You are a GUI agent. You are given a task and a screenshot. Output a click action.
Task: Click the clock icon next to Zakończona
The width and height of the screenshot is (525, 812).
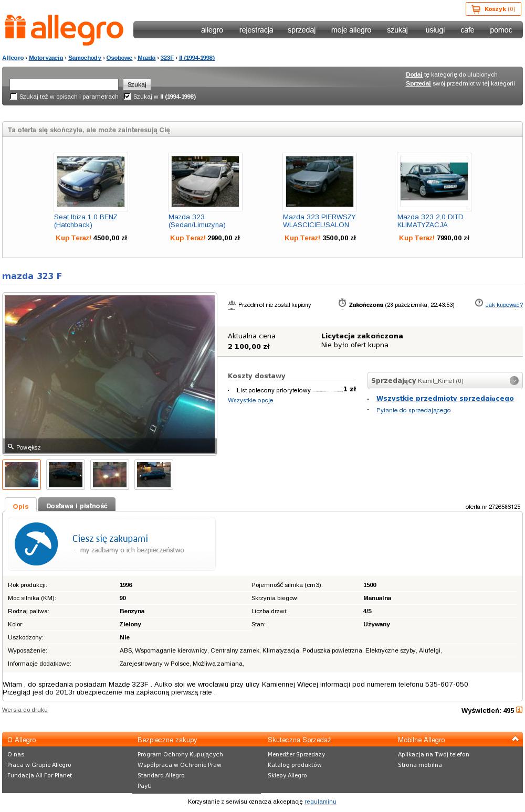(342, 303)
